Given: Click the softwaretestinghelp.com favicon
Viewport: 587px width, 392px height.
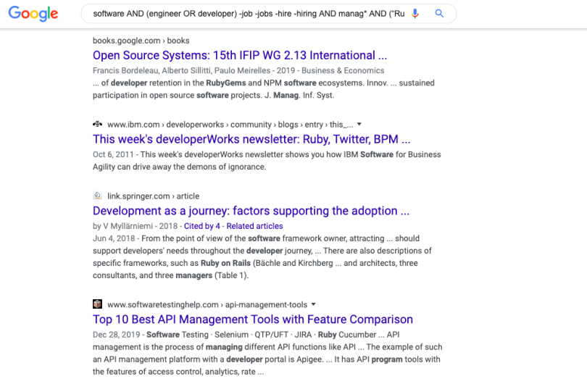Looking at the screenshot, I should pos(97,304).
